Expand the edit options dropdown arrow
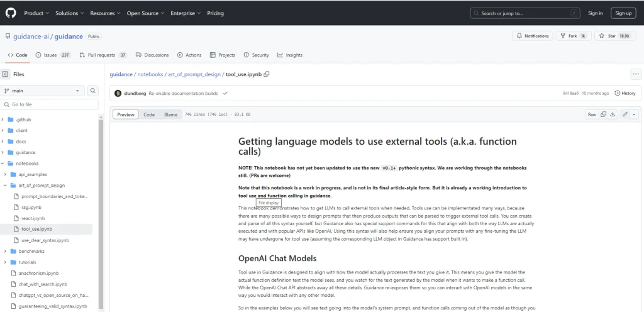 point(634,114)
